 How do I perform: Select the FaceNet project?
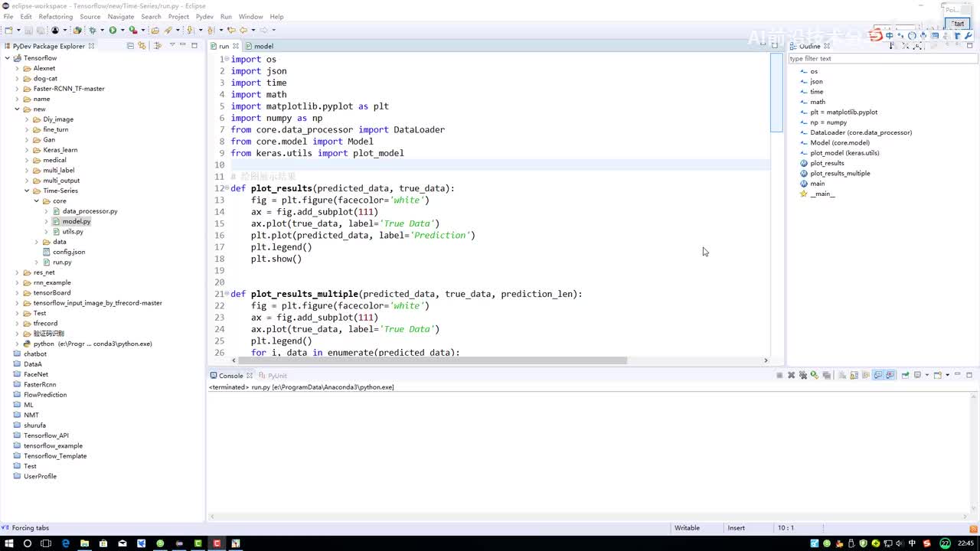coord(35,374)
